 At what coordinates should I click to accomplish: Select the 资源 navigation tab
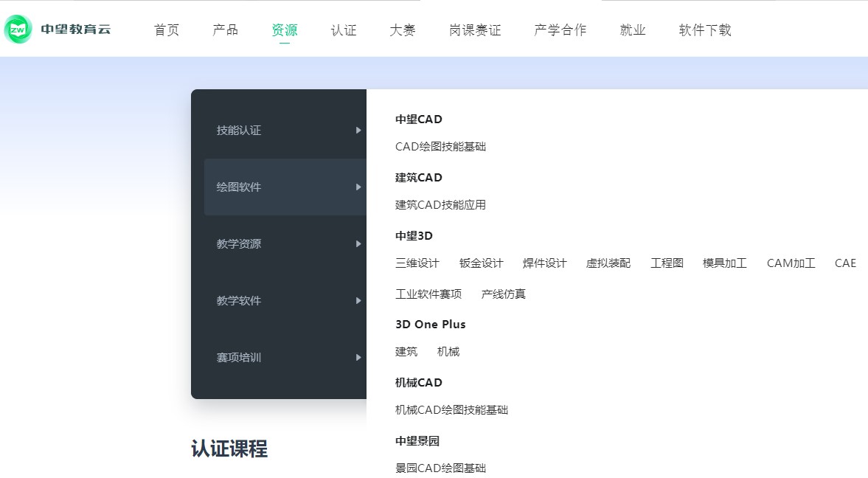[284, 30]
